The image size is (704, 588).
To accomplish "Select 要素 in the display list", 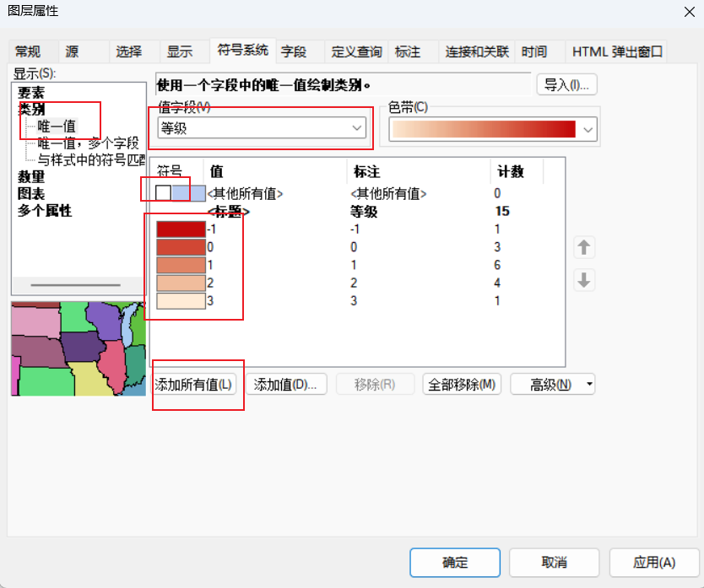I will pyautogui.click(x=31, y=93).
